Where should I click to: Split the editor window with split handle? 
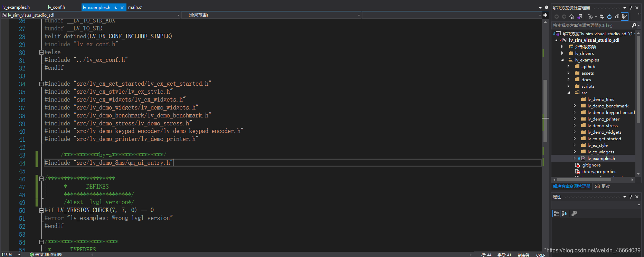pyautogui.click(x=545, y=15)
